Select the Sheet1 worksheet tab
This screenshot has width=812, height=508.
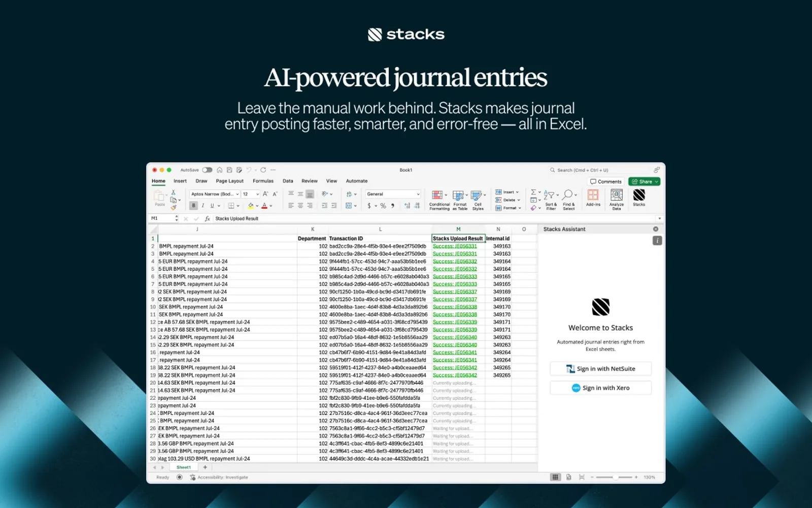pos(184,467)
